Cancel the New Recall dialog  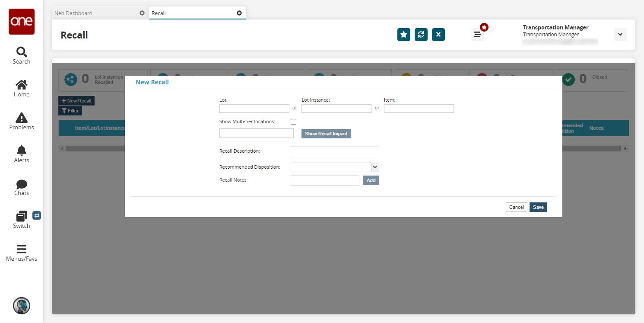click(516, 207)
